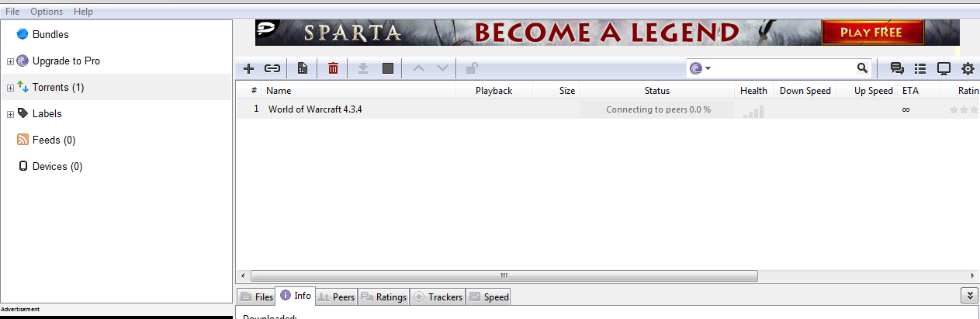
Task: Click the red Remove torrent trash icon
Action: pos(333,68)
